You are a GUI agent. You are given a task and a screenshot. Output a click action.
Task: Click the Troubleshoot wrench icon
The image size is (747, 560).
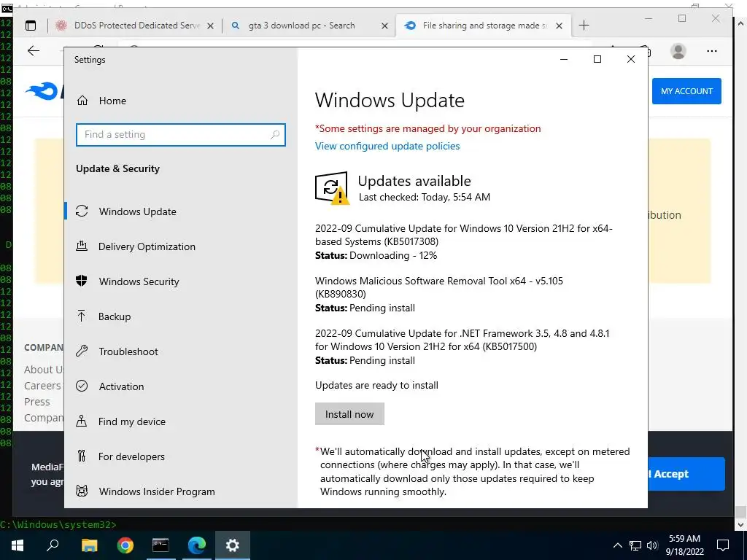[82, 351]
